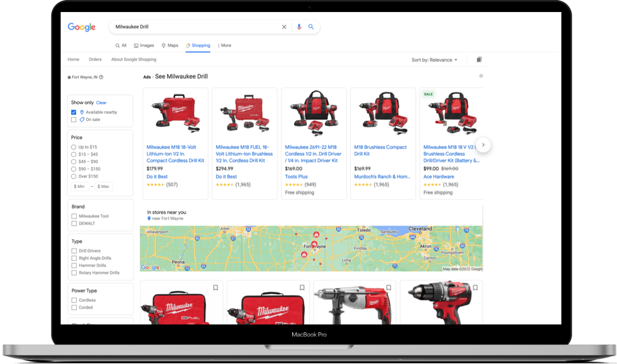Check the Milwaukee Tool brand filter
The image size is (617, 364).
click(x=74, y=216)
